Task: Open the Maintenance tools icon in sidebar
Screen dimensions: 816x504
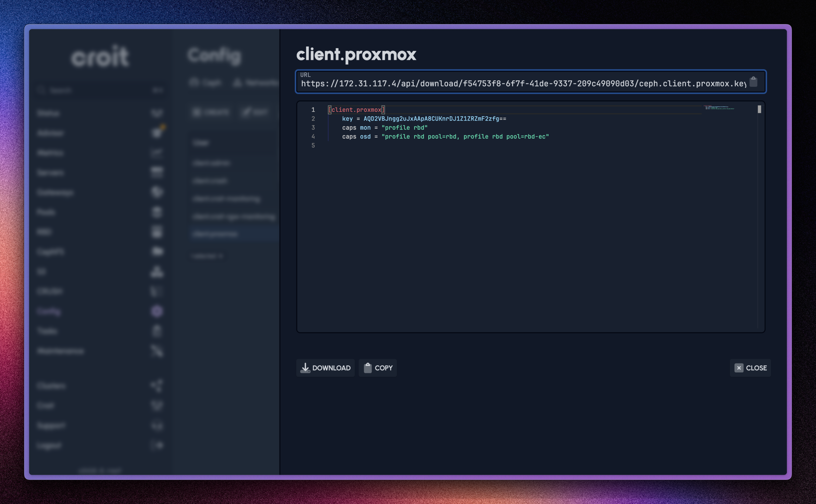Action: pos(157,351)
